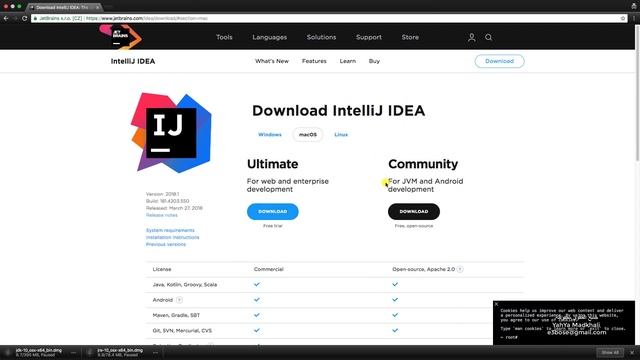The height and width of the screenshot is (360, 640).
Task: Click Community check for Maven, Gradle row
Action: click(395, 315)
